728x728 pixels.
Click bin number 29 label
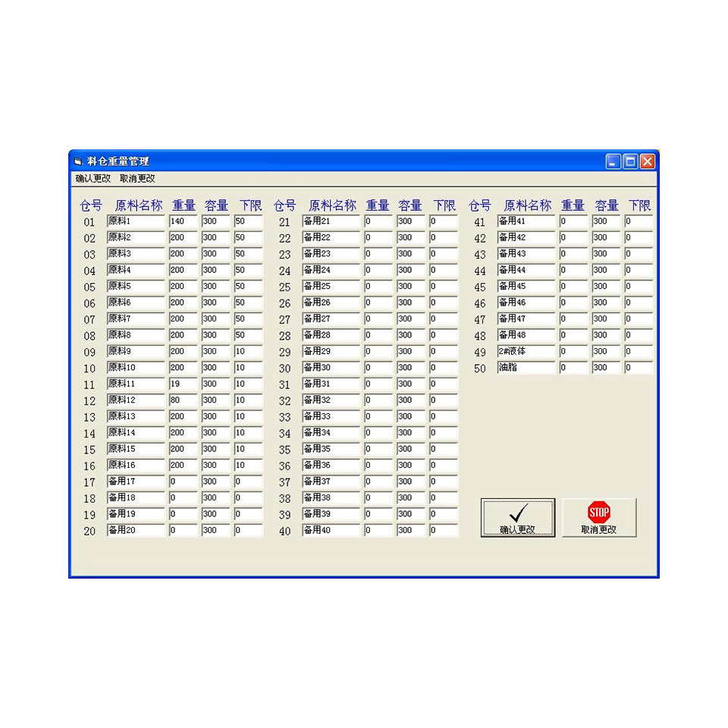tap(284, 353)
